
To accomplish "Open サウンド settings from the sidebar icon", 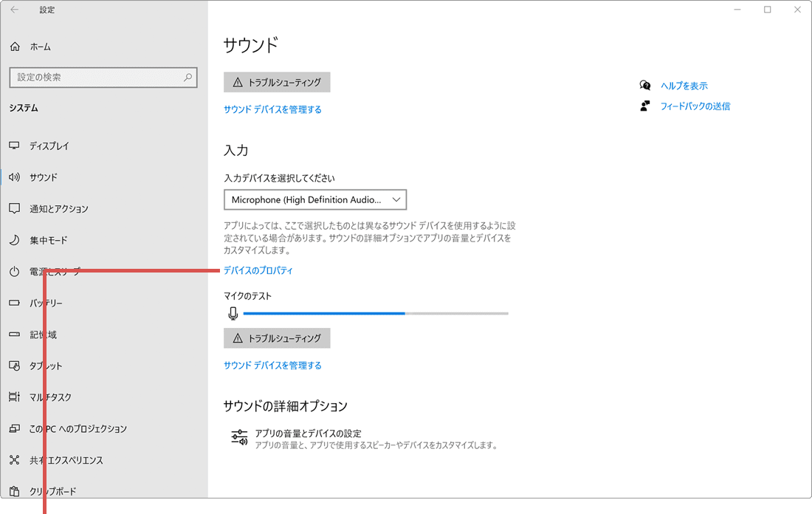I will tap(14, 177).
